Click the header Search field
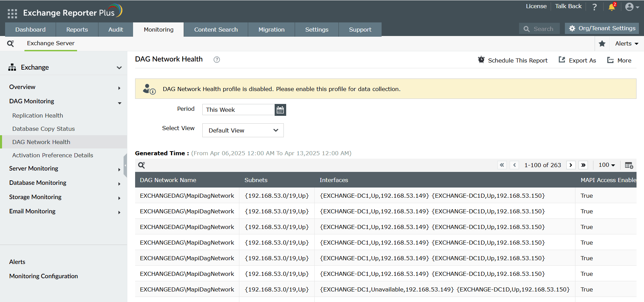The width and height of the screenshot is (644, 302). (x=539, y=29)
